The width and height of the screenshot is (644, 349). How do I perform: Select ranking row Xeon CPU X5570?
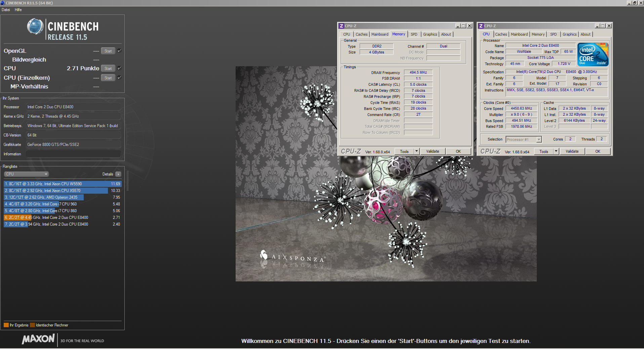coord(62,191)
